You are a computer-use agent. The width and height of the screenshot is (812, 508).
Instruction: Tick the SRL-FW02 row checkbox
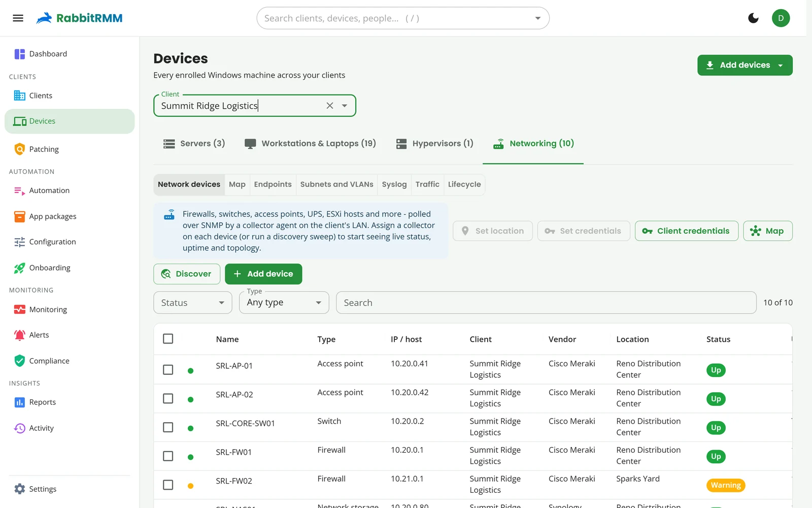(168, 485)
